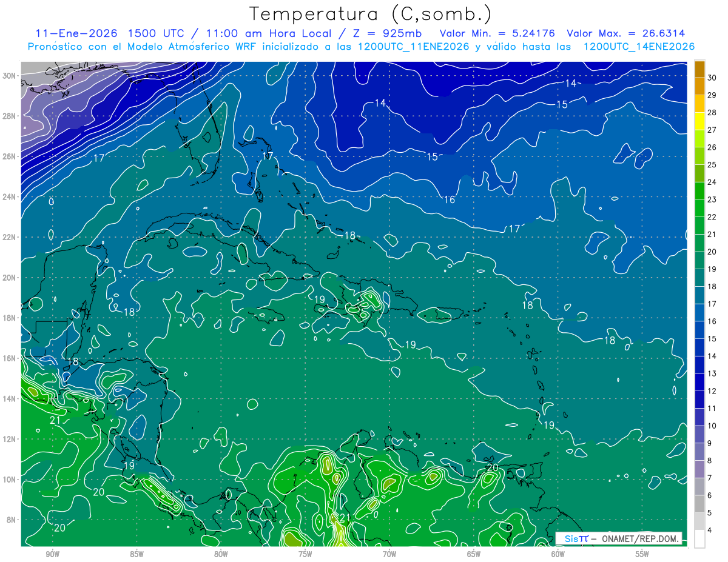This screenshot has width=728, height=562.
Task: Click the '27' value on the color scale
Action: (x=712, y=130)
